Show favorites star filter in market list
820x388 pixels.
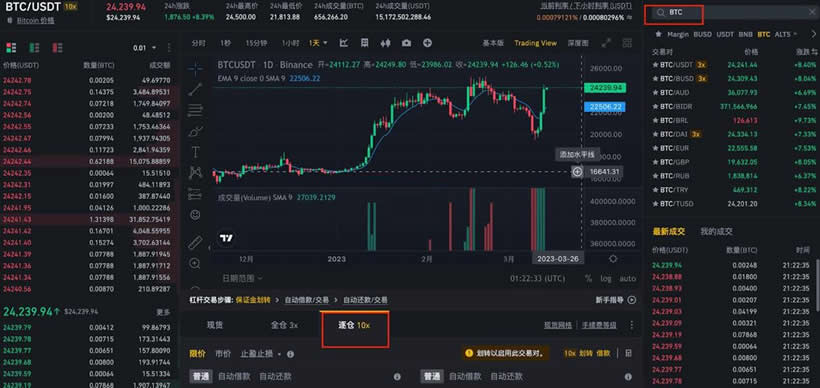658,34
